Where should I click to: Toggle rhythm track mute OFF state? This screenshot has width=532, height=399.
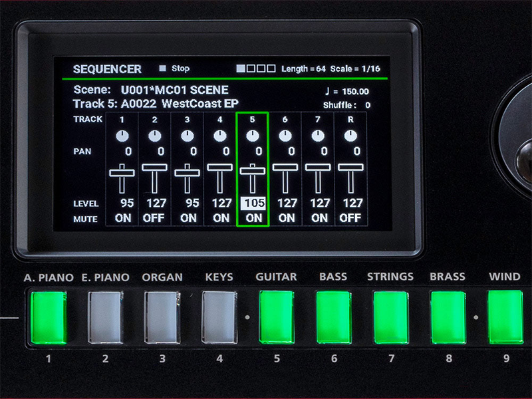350,217
